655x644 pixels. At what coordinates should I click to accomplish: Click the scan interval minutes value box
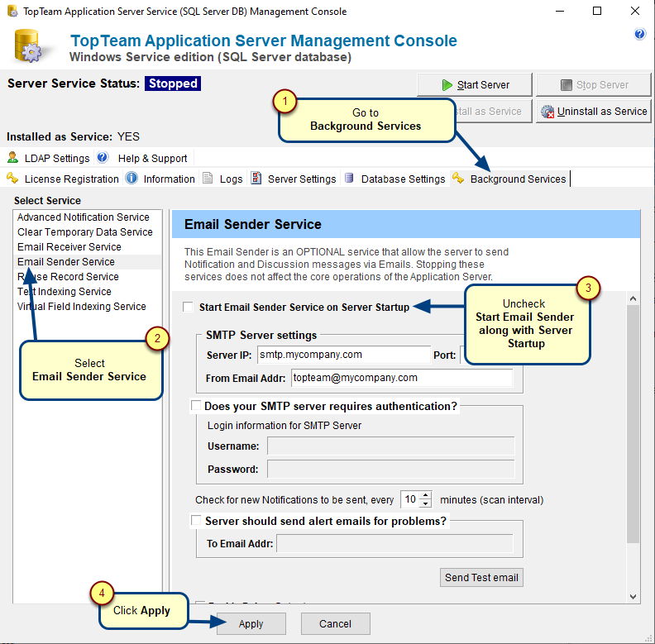(410, 499)
